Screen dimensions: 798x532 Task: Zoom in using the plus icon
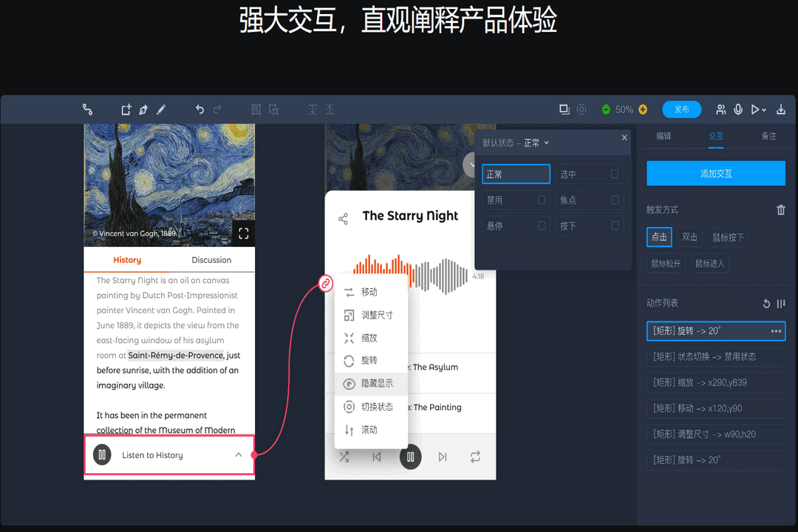click(x=642, y=109)
